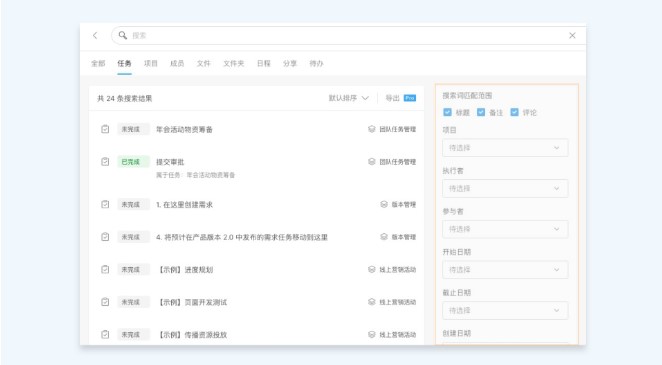
Task: Click task icon for 【示例】传播资源投放
Action: pyautogui.click(x=105, y=334)
